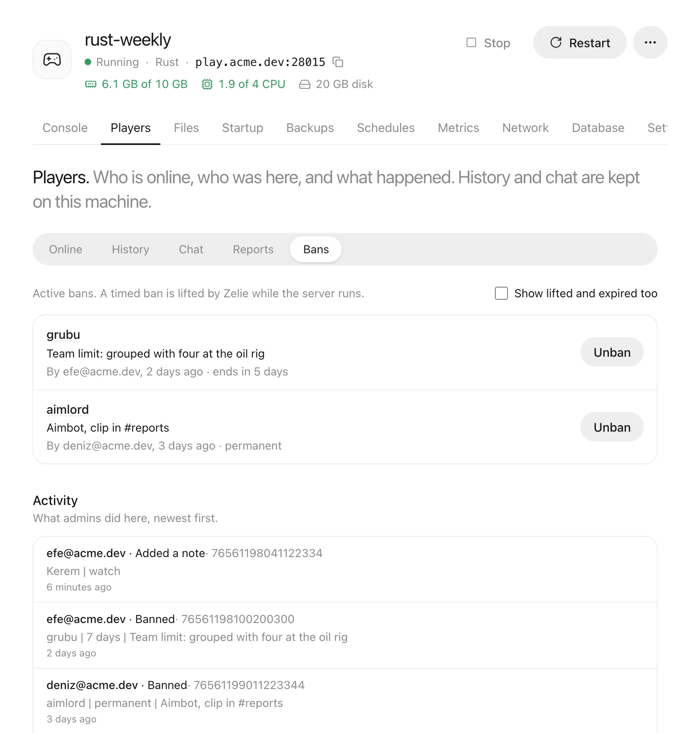Click the disk storage icon
Viewport: 700px width, 733px height.
[x=305, y=84]
